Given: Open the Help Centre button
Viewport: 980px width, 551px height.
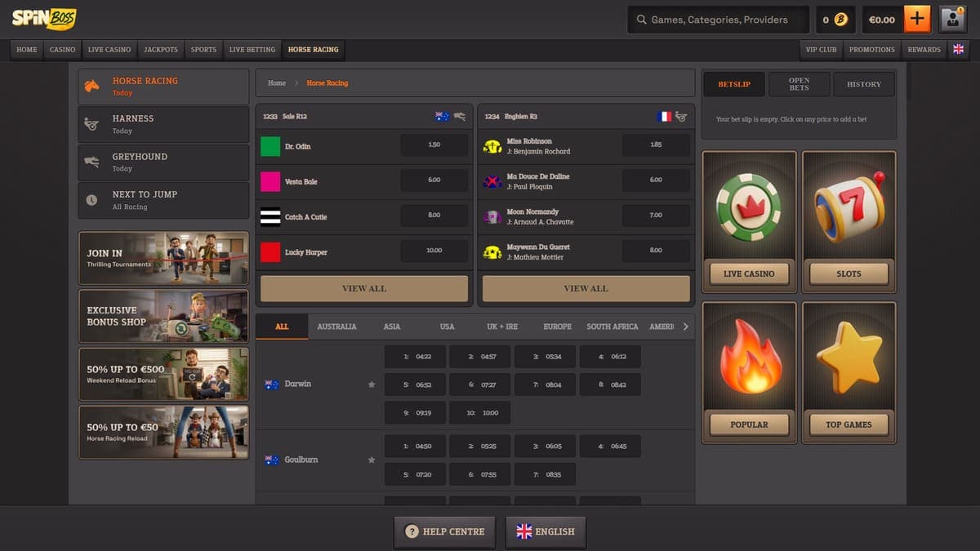Looking at the screenshot, I should (445, 531).
